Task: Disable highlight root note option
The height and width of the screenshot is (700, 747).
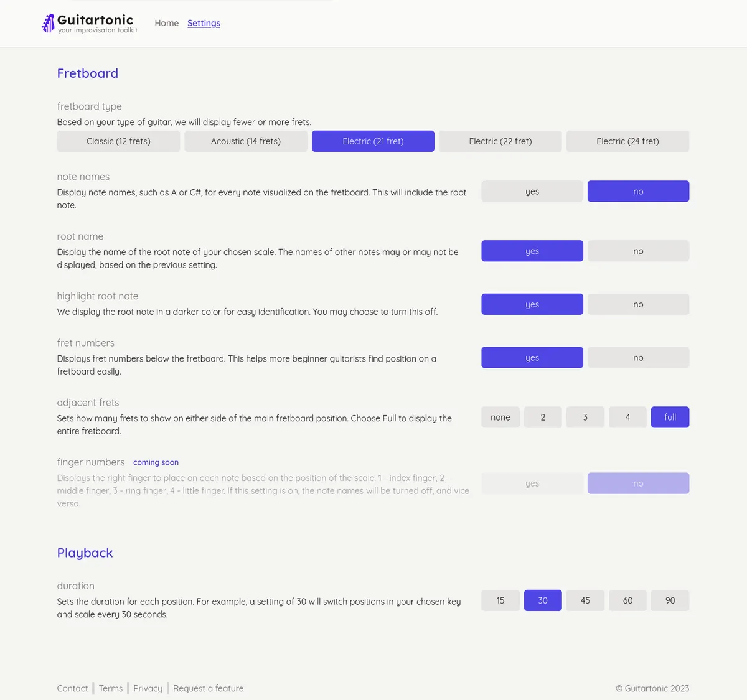Action: 638,304
